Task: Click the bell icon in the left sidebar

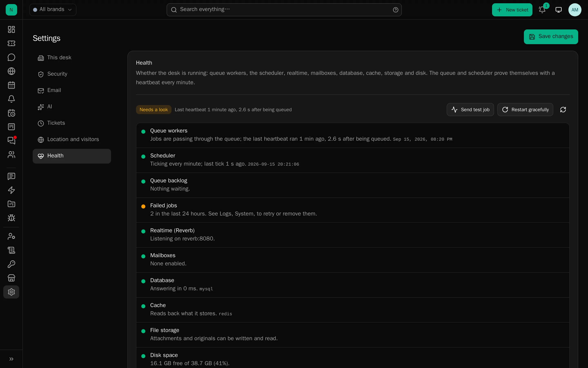Action: (x=11, y=99)
